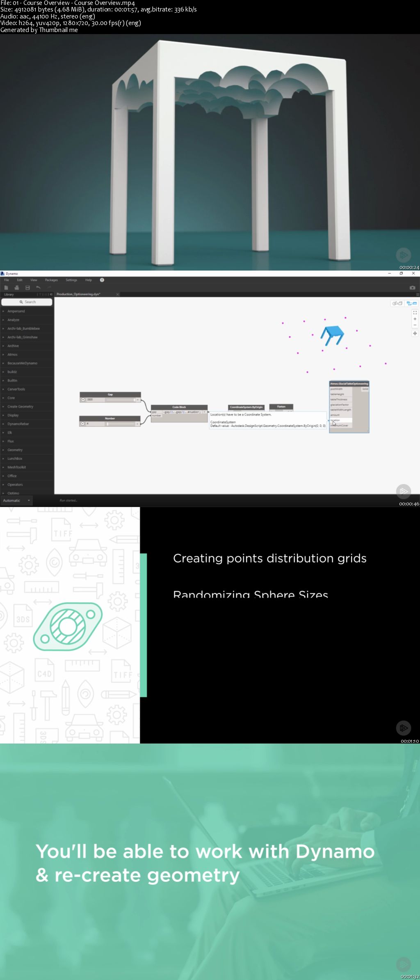Viewport: 420px width, 980px height.
Task: Expand the Archive library category
Action: click(27, 346)
